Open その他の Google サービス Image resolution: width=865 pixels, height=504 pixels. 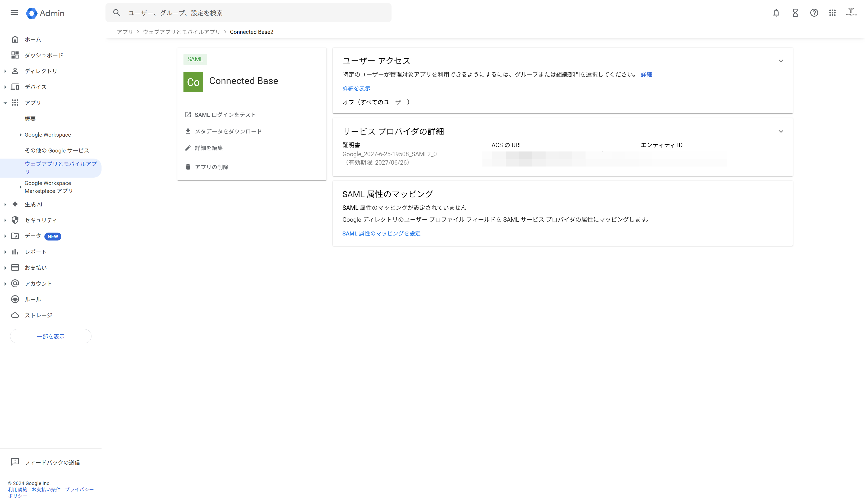57,151
